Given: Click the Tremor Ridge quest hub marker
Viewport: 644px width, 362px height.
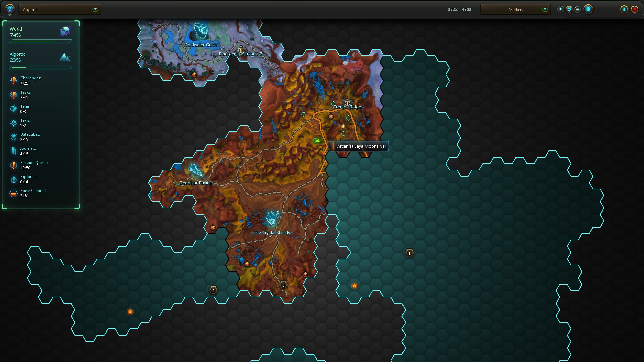Looking at the screenshot, I should [347, 103].
